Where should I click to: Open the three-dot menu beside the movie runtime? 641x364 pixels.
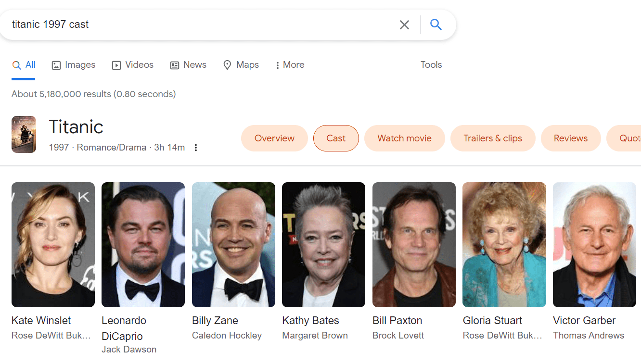coord(196,148)
